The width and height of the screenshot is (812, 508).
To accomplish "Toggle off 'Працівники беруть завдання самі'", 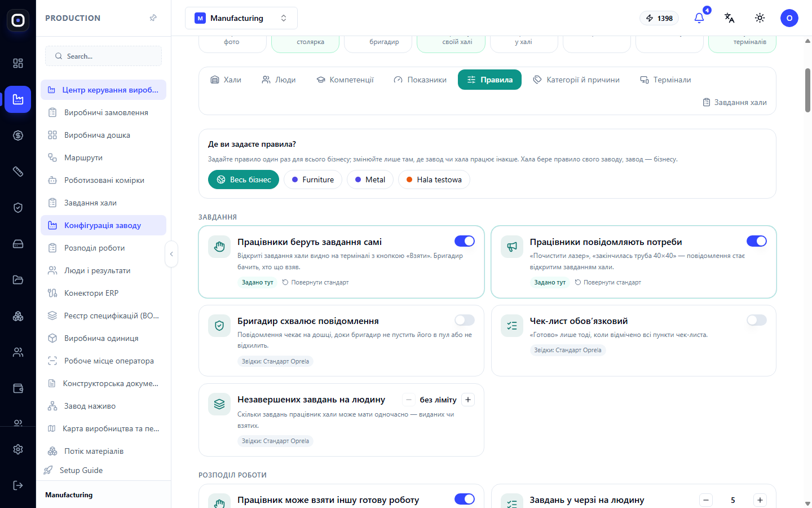I will (x=465, y=241).
